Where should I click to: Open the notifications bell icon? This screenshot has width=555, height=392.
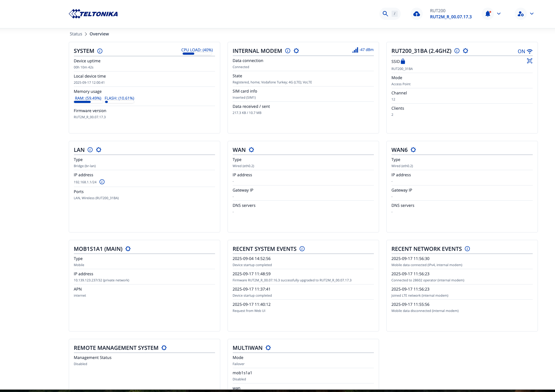point(488,14)
